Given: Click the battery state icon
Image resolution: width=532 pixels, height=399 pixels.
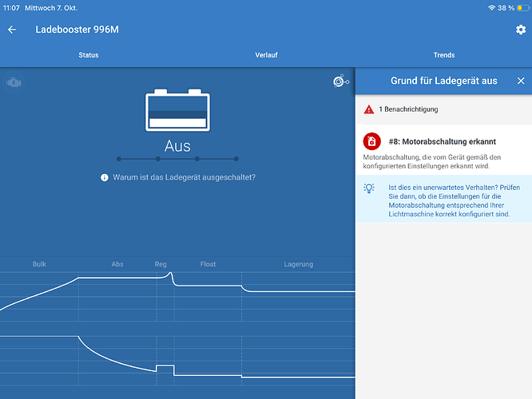Looking at the screenshot, I should click(x=177, y=110).
